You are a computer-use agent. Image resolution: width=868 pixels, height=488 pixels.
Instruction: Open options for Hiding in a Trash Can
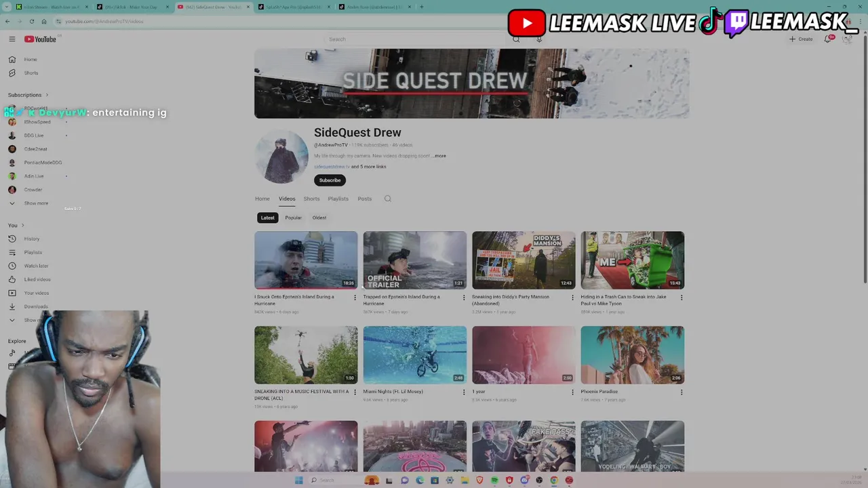click(x=682, y=297)
